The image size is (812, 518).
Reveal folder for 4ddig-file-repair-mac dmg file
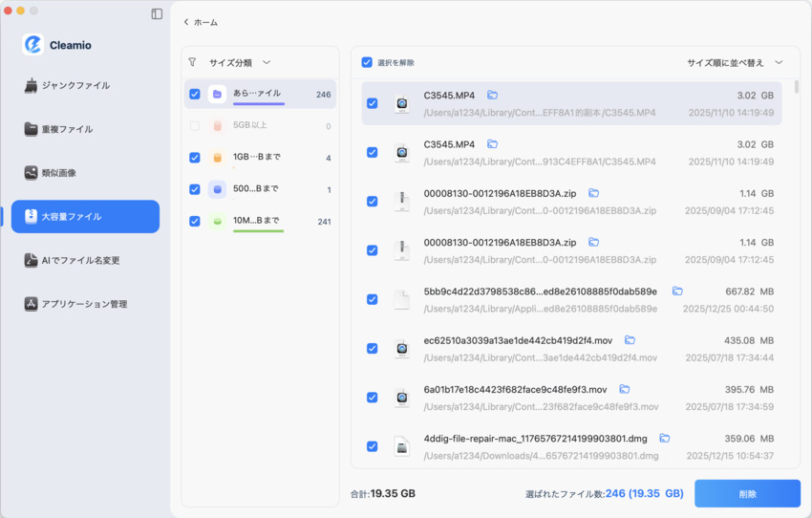point(665,439)
